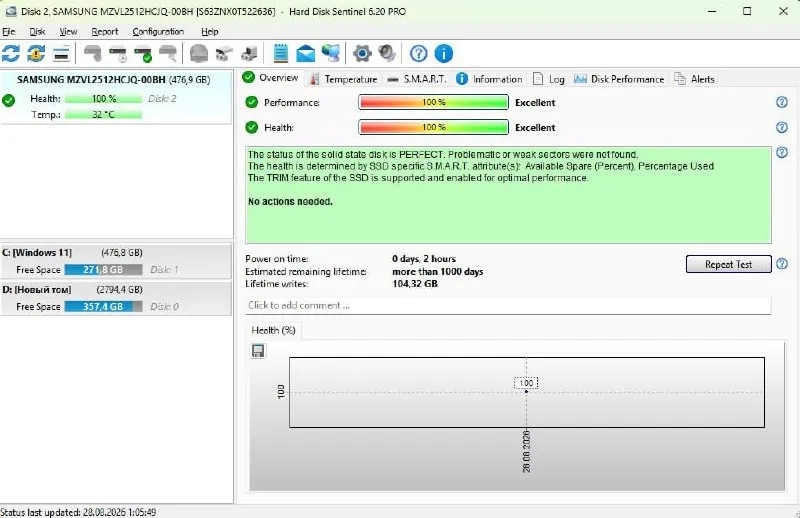Screen dimensions: 800x518
Task: Click the disk icon with magnifier
Action: [168, 53]
